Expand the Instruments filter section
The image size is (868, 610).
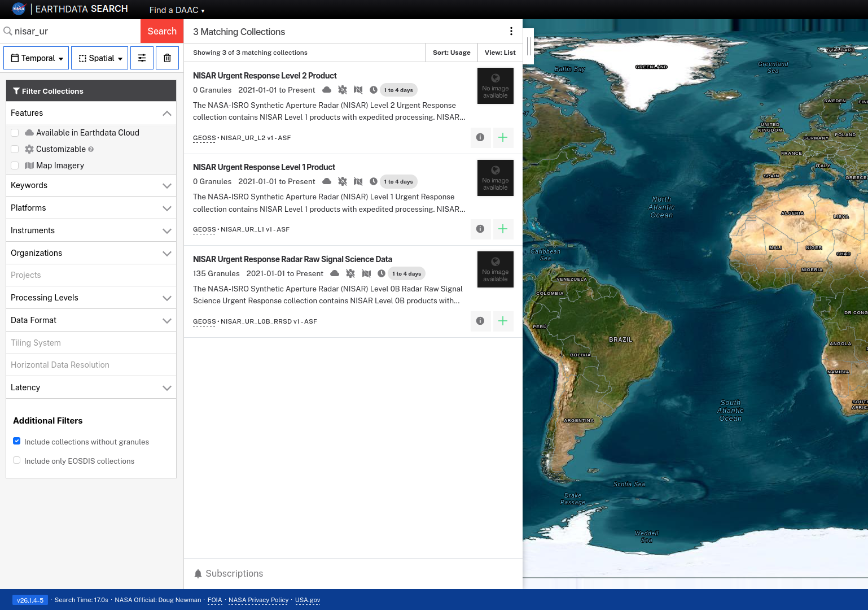tap(91, 230)
